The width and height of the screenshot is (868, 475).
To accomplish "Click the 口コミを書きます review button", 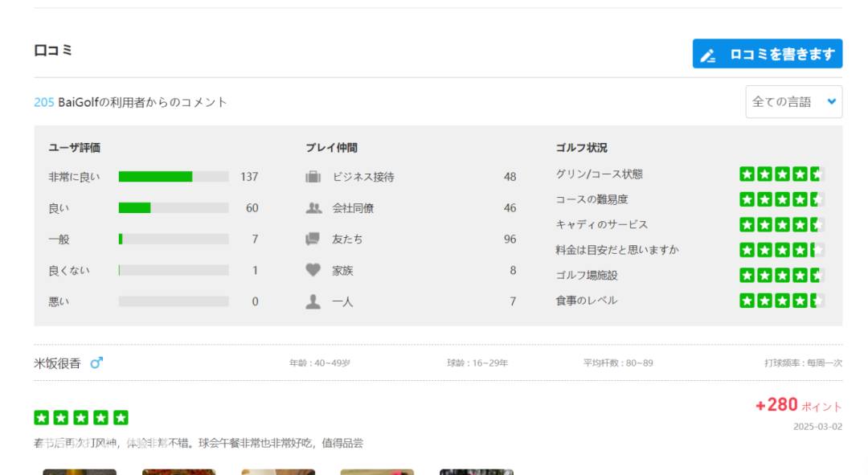I will [767, 54].
